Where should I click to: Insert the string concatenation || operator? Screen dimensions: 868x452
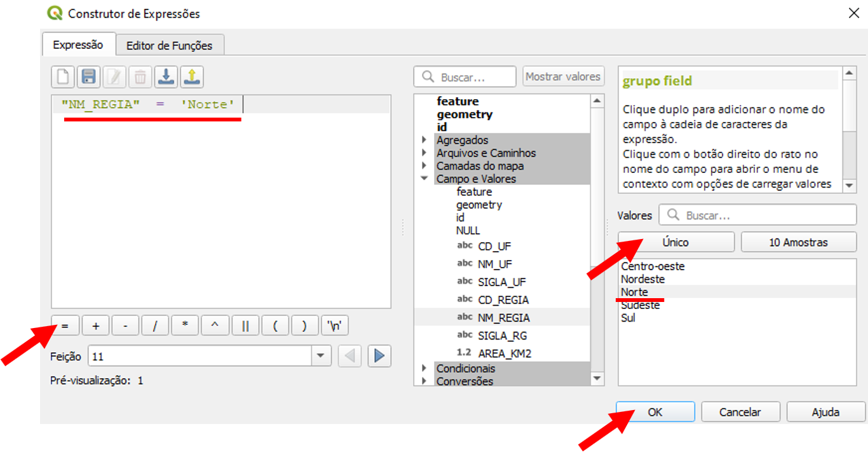click(245, 326)
